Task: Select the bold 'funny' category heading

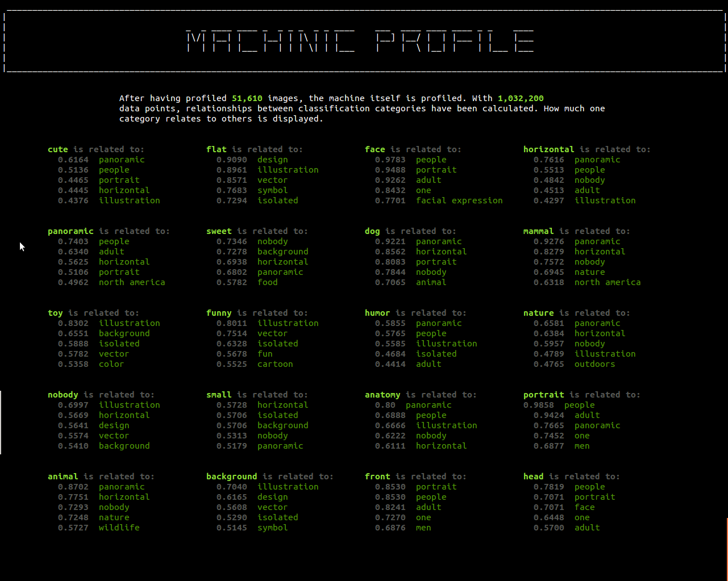Action: [x=219, y=313]
